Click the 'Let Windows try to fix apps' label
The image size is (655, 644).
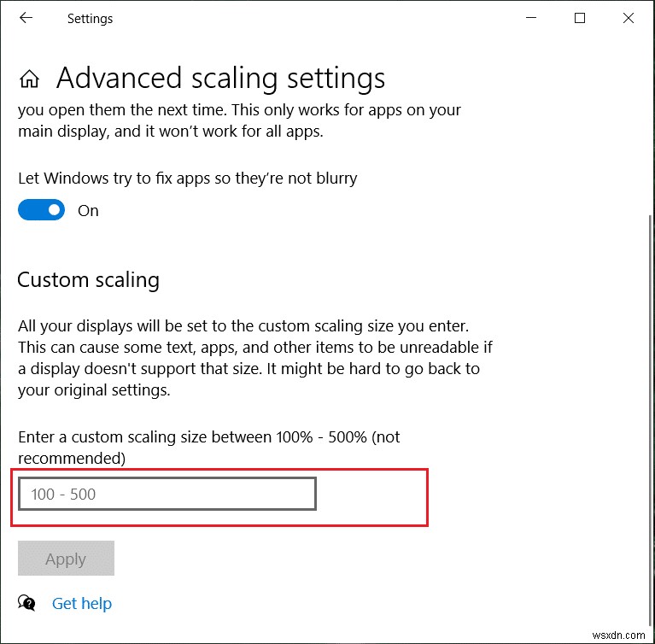coord(187,179)
